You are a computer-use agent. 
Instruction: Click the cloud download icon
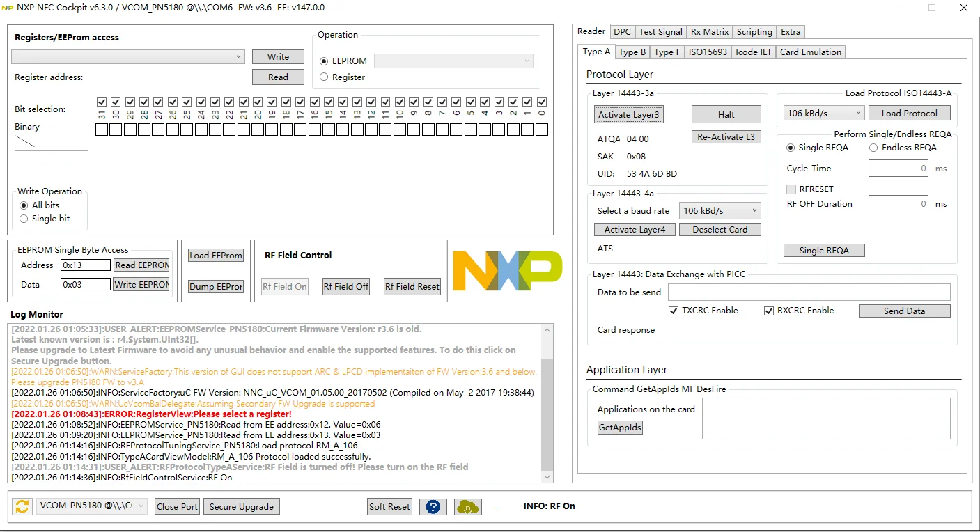(x=468, y=506)
